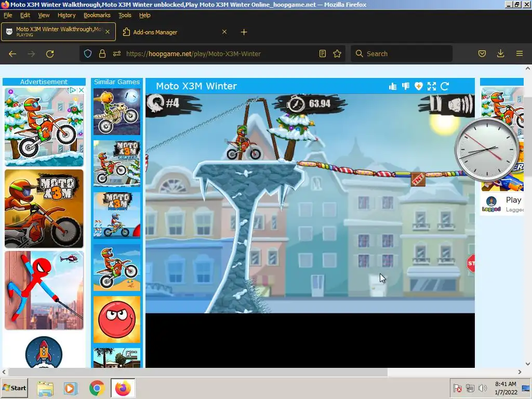Close the Add-ons Manager tab
The height and width of the screenshot is (399, 532).
pos(224,32)
